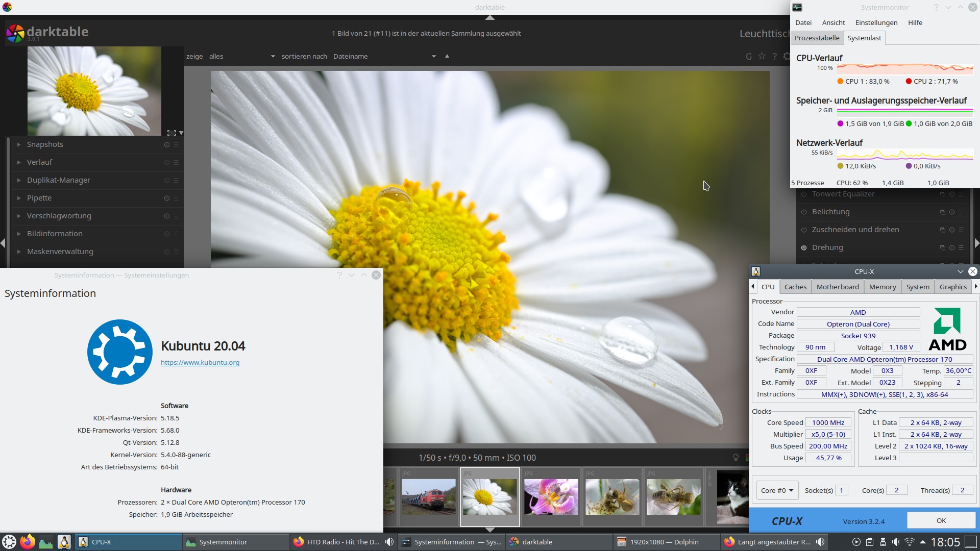
Task: Open presets menu of Belichtung module
Action: pyautogui.click(x=961, y=212)
